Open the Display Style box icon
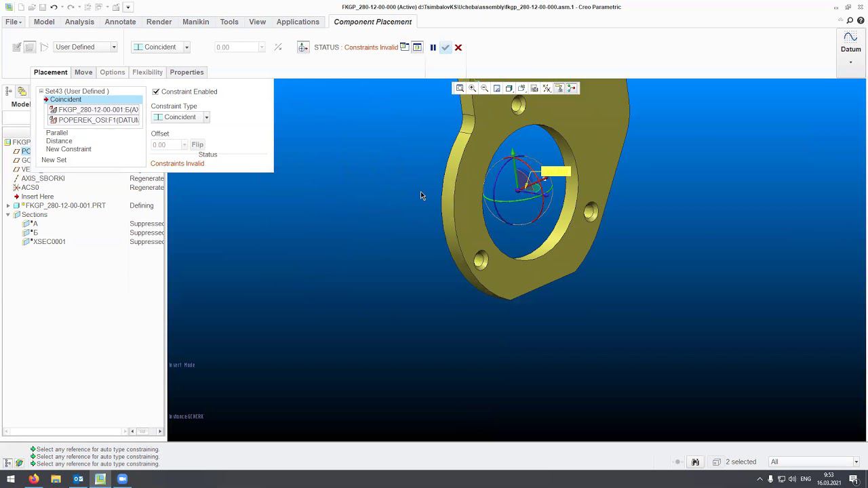 [x=509, y=88]
